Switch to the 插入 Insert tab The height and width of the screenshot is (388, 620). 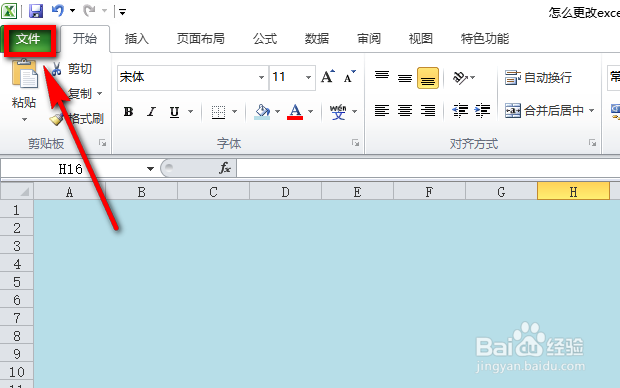coord(137,39)
